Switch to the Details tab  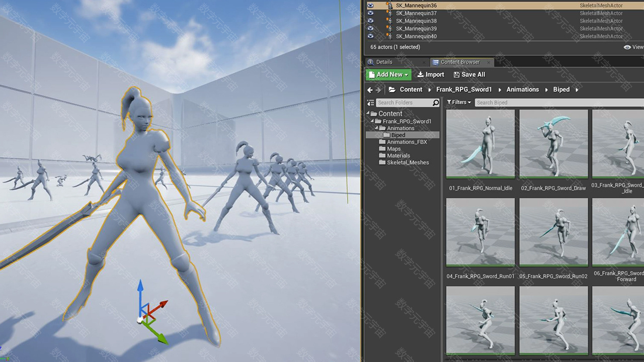point(384,62)
